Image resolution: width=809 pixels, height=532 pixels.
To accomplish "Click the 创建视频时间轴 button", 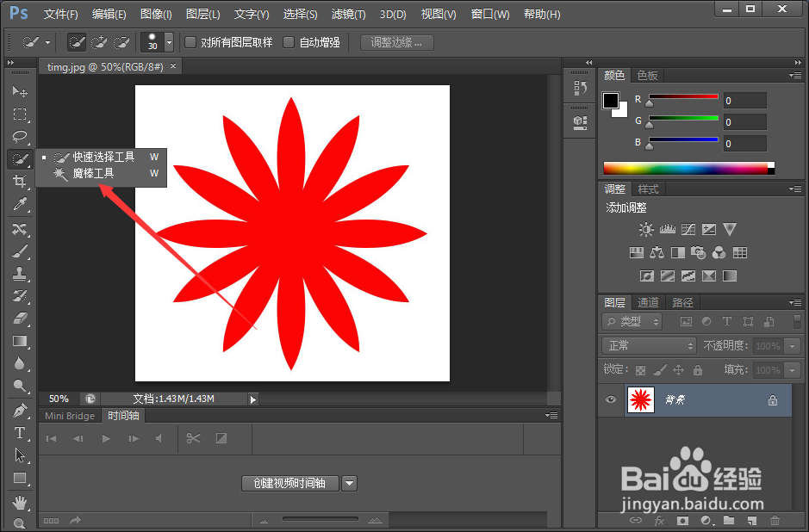I will pos(290,484).
